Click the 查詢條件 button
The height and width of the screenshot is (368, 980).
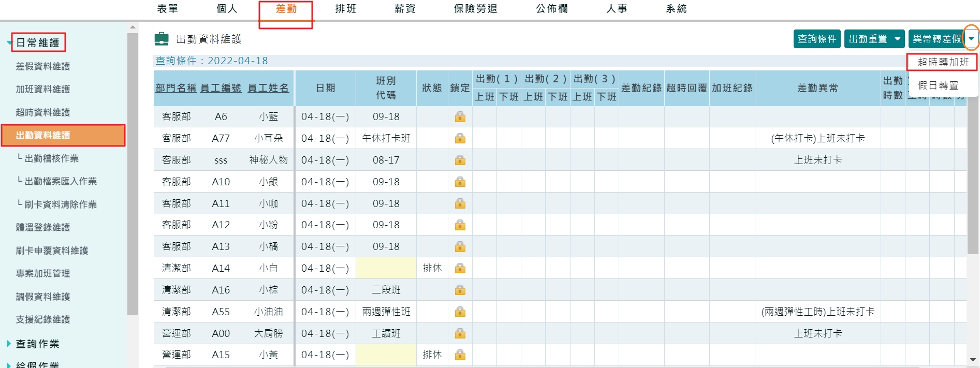point(817,39)
